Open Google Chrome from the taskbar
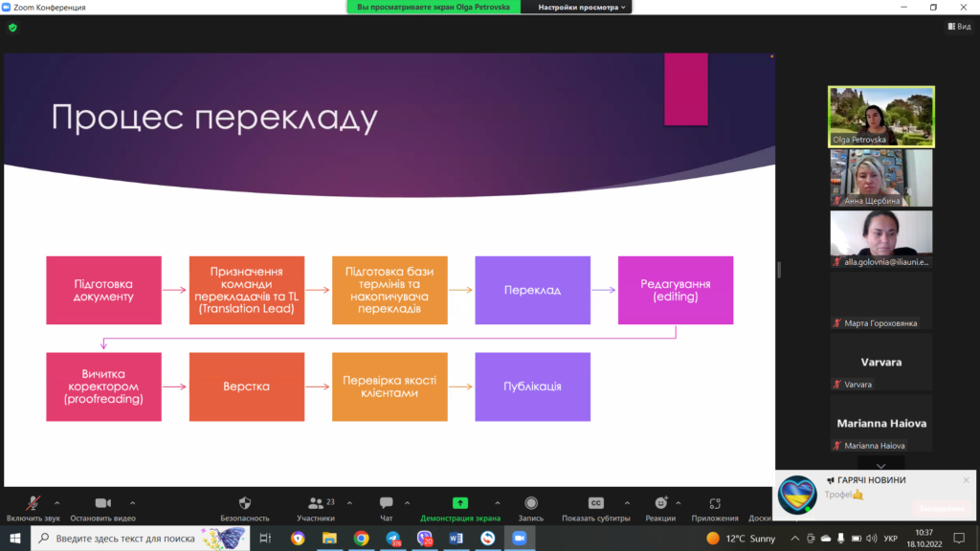Image resolution: width=980 pixels, height=551 pixels. [x=361, y=539]
